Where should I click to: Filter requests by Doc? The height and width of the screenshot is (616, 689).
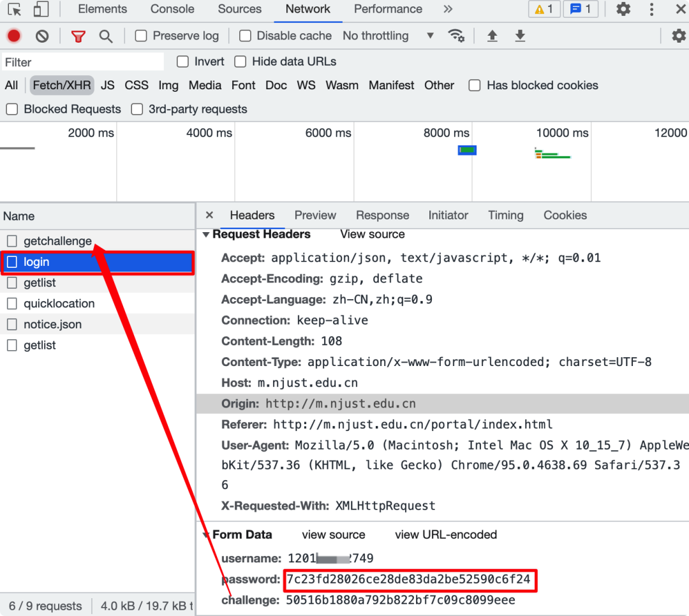276,85
